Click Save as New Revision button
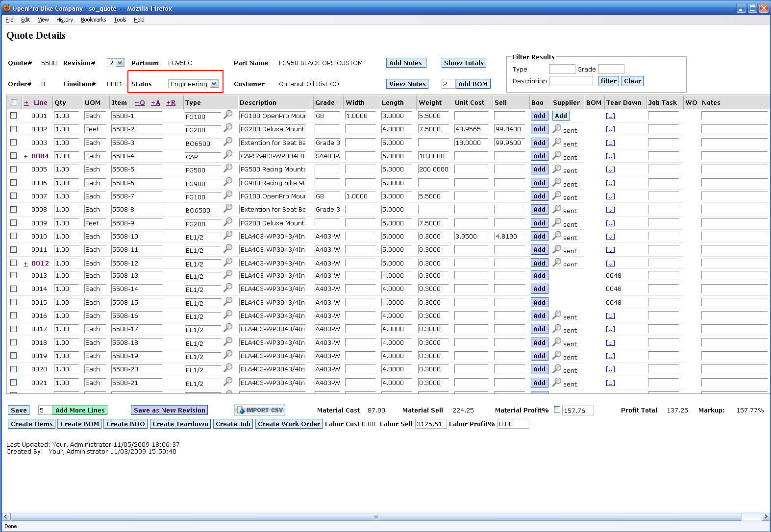This screenshot has height=532, width=771. click(169, 410)
